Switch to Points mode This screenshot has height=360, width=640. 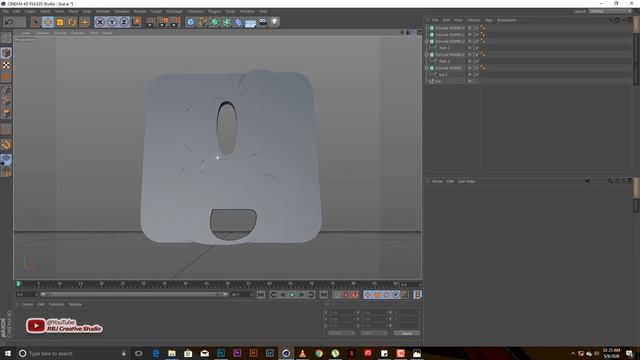6,90
